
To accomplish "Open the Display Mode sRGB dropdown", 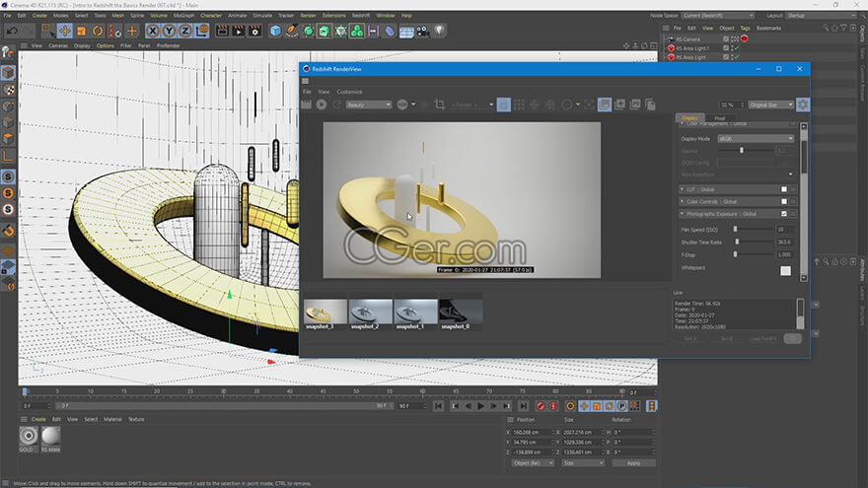I will [x=756, y=139].
